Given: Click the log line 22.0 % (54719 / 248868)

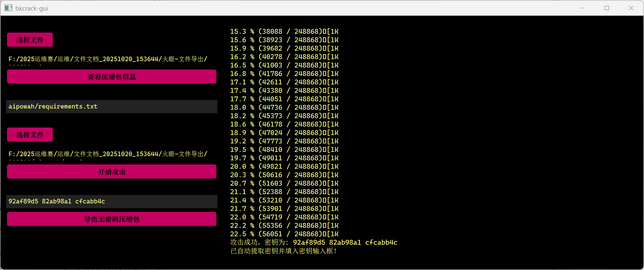Looking at the screenshot, I should coord(284,217).
